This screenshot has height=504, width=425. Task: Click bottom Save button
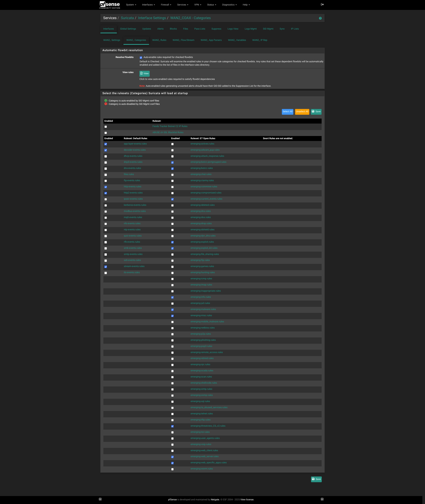point(316,479)
